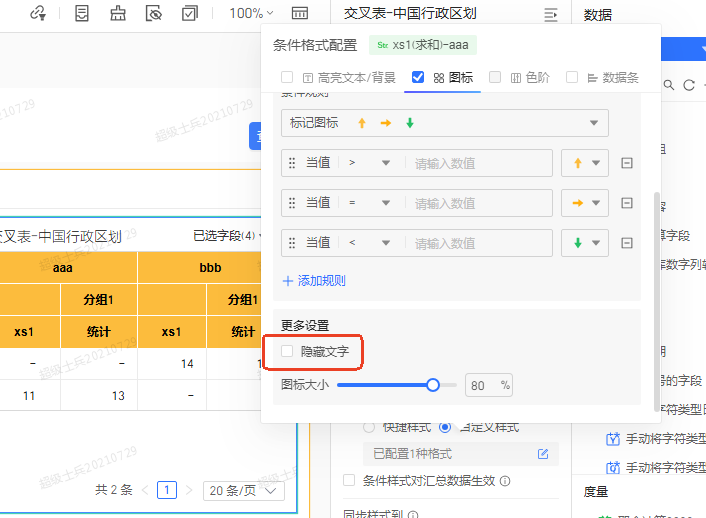The image size is (706, 518).
Task: Open the table layout icon in the toolbar
Action: (300, 13)
